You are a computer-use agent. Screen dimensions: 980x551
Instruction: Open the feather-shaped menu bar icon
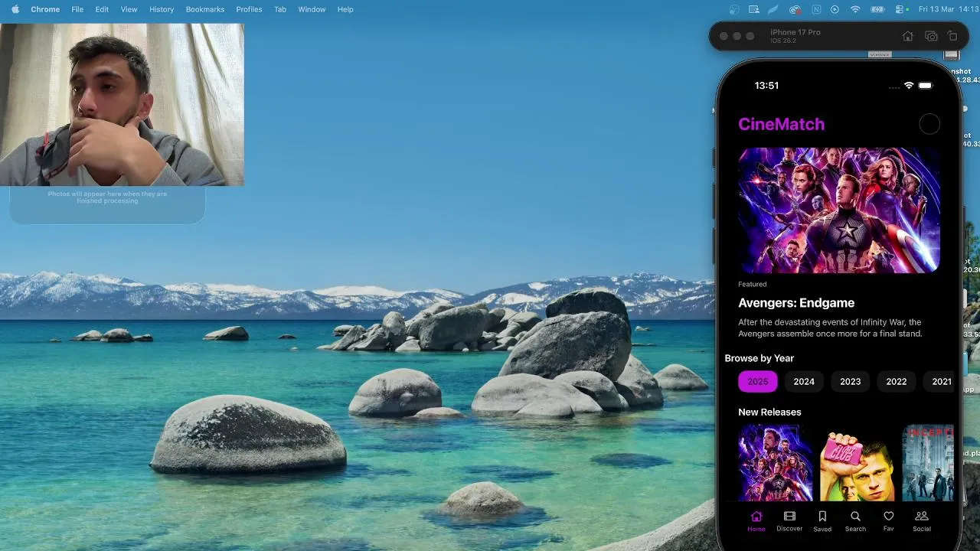point(773,9)
